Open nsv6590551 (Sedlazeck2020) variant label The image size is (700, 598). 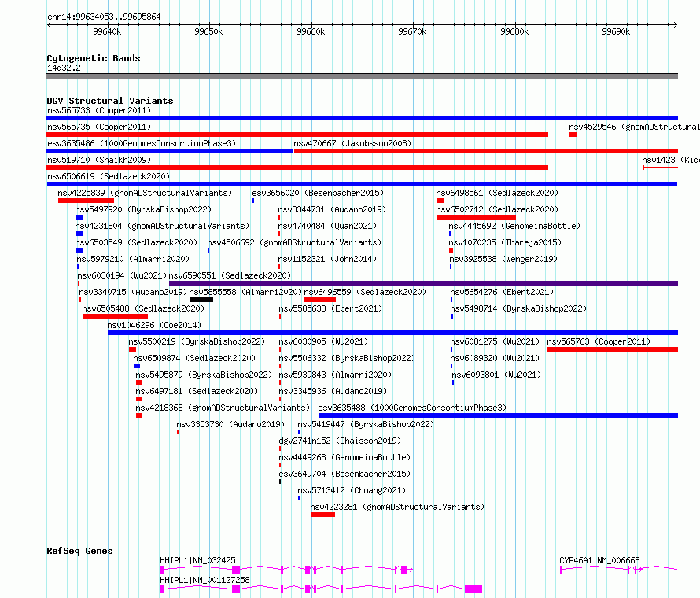[x=230, y=275]
